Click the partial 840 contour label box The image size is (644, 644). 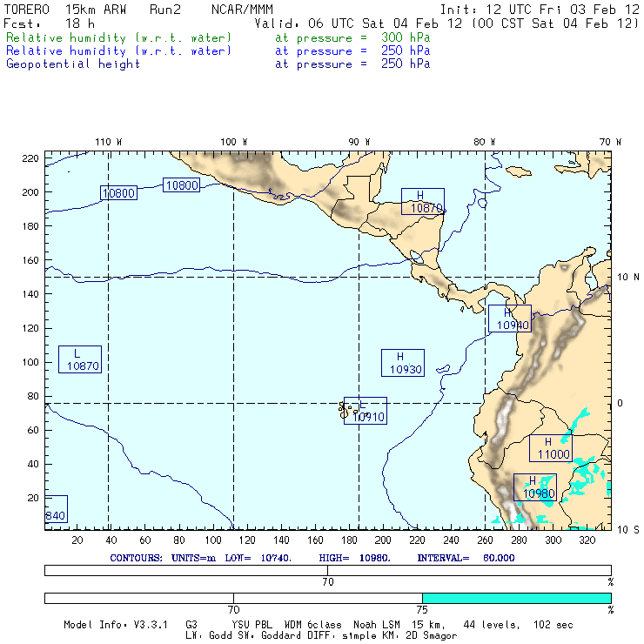coord(56,509)
